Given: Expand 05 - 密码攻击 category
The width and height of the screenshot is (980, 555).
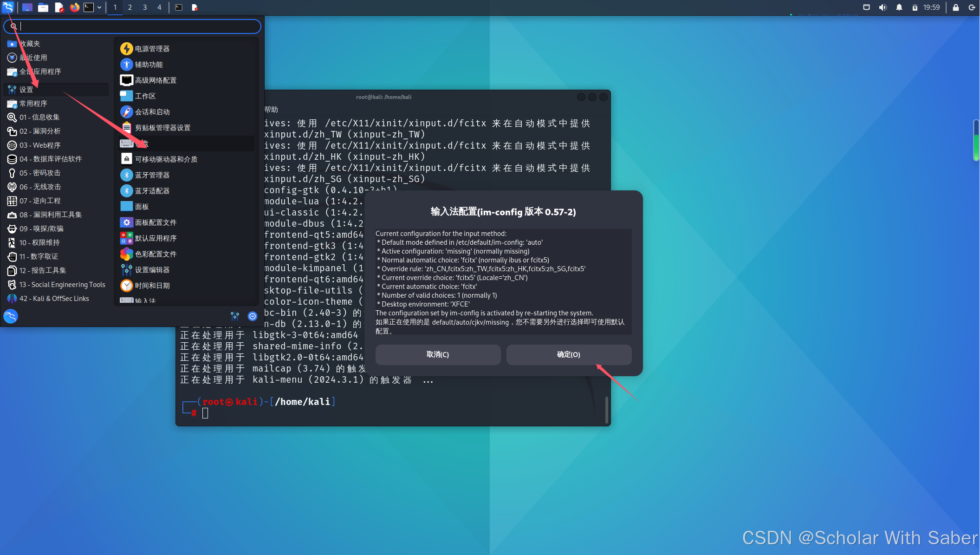Looking at the screenshot, I should tap(40, 173).
